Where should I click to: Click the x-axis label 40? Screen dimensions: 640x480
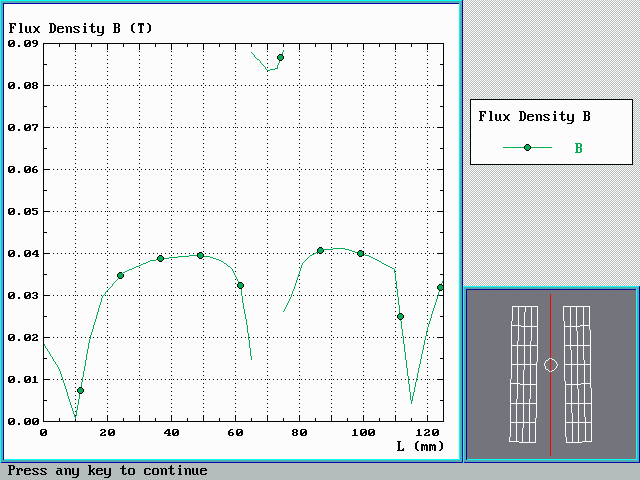tap(171, 432)
